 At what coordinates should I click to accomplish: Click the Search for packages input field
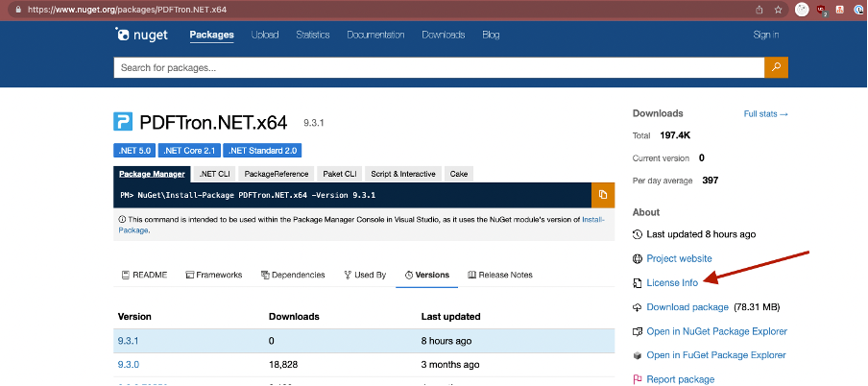tap(439, 68)
